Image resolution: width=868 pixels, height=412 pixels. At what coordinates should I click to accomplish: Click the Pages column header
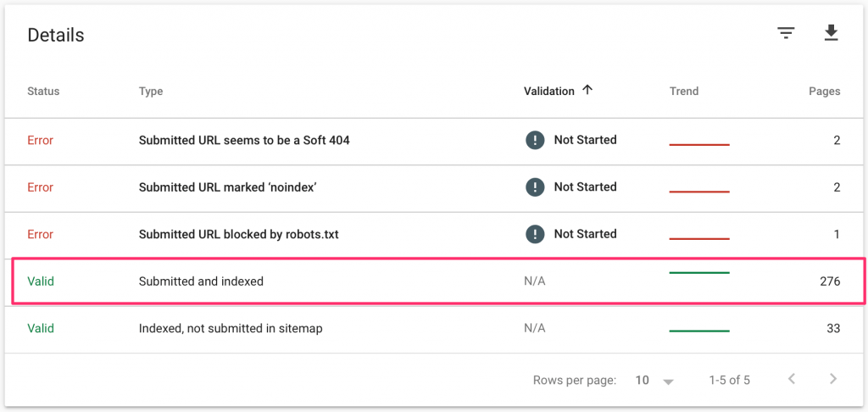pos(824,92)
